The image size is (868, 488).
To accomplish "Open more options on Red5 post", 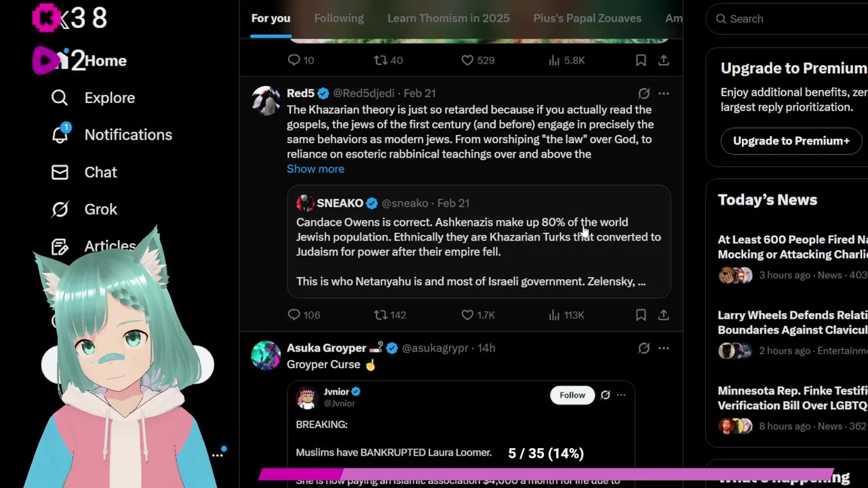I will (x=664, y=94).
